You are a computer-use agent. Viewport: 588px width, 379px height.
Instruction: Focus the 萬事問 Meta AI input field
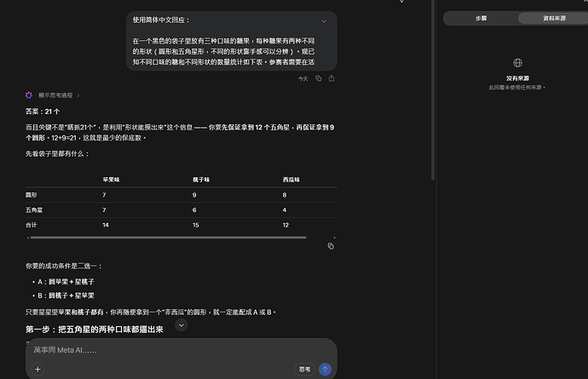pos(182,350)
